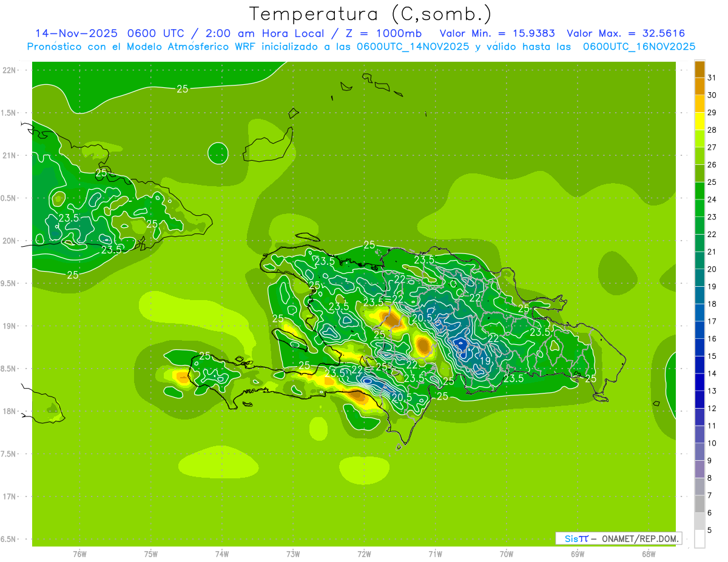Click the '23' color scale label

point(712,217)
